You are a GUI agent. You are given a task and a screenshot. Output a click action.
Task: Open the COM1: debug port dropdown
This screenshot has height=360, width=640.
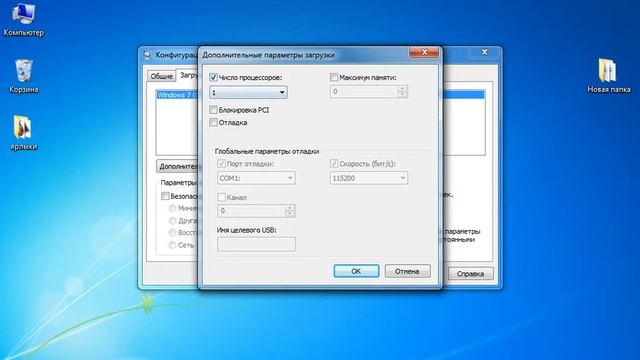point(256,178)
